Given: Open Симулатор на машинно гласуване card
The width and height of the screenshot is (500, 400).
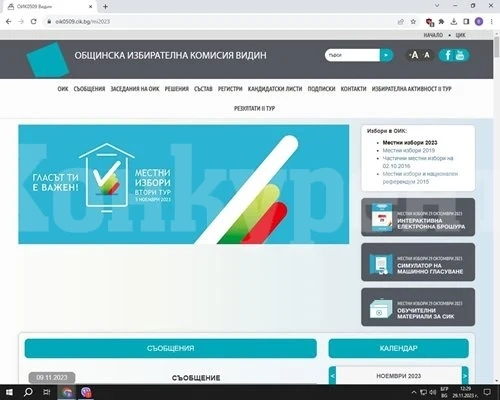Looking at the screenshot, I should pyautogui.click(x=418, y=262).
